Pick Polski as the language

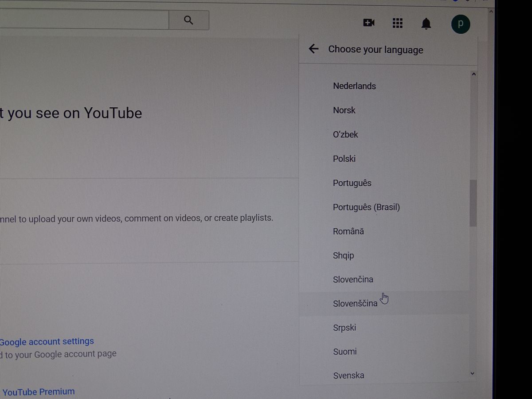click(x=344, y=159)
